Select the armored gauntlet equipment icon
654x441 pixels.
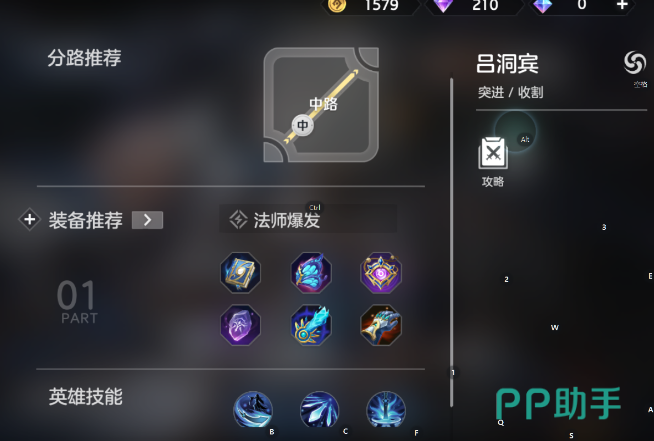tap(381, 325)
